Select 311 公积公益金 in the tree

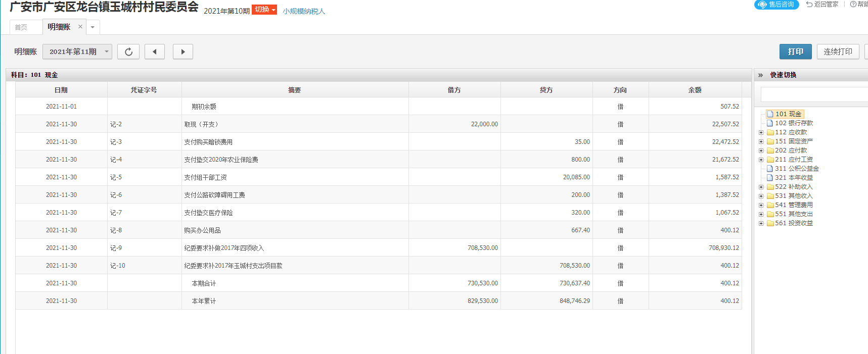797,169
